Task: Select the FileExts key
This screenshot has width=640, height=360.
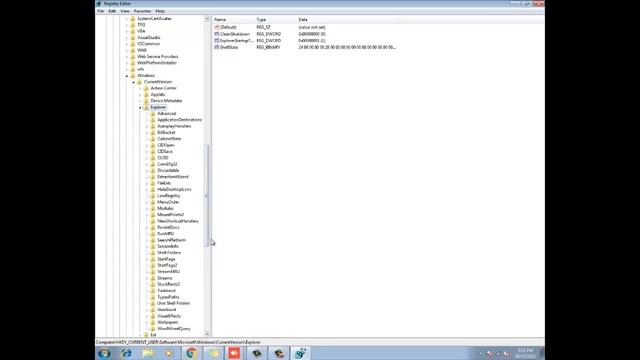Action: 164,183
